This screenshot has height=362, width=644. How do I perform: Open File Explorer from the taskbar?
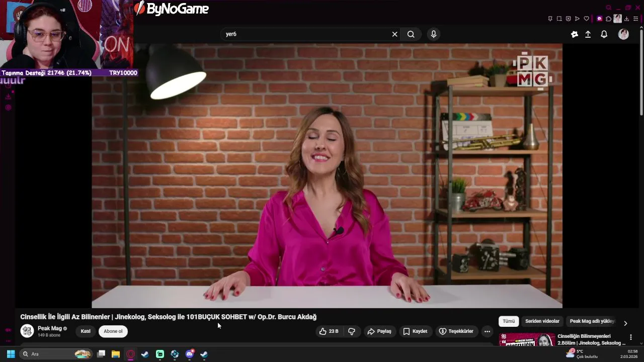(116, 354)
